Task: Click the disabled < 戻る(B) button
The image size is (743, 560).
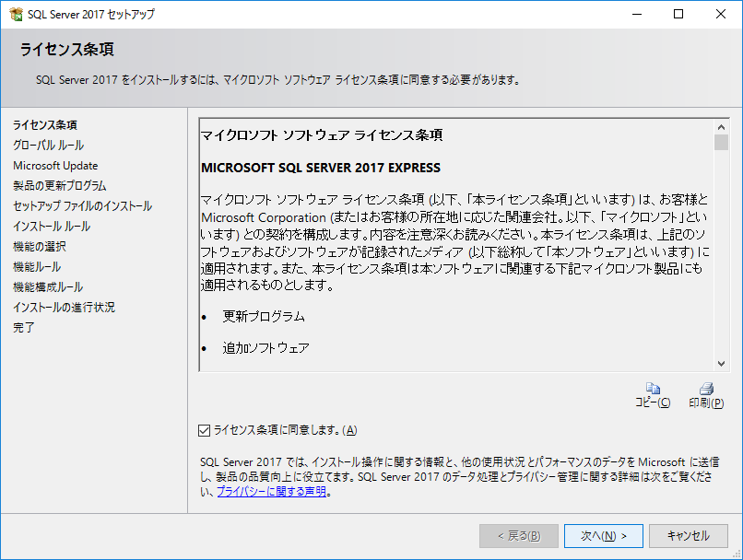Action: (x=519, y=536)
